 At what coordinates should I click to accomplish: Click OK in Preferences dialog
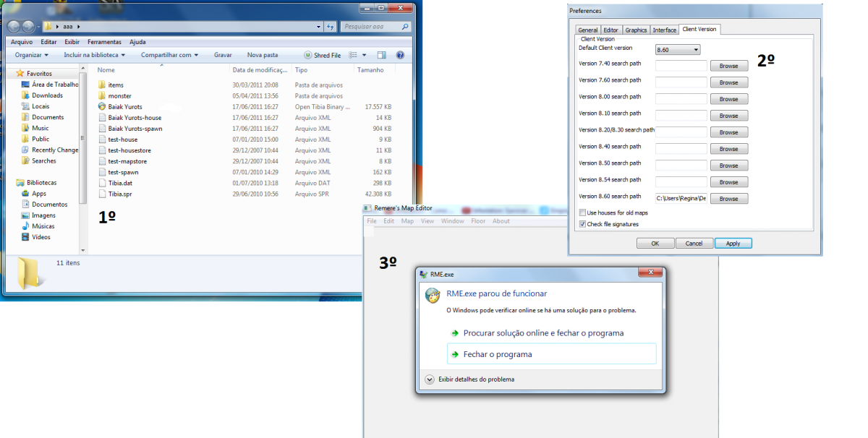pos(655,244)
